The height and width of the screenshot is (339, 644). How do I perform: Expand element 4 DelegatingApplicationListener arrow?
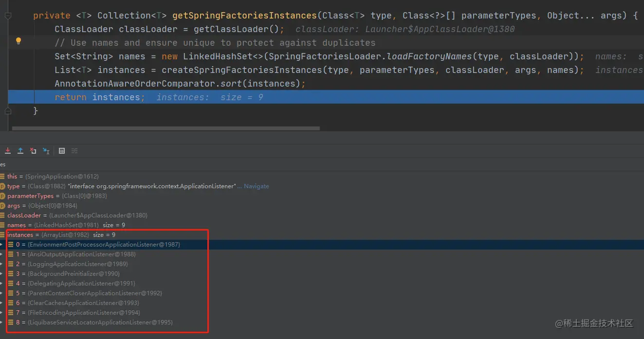tap(2, 284)
